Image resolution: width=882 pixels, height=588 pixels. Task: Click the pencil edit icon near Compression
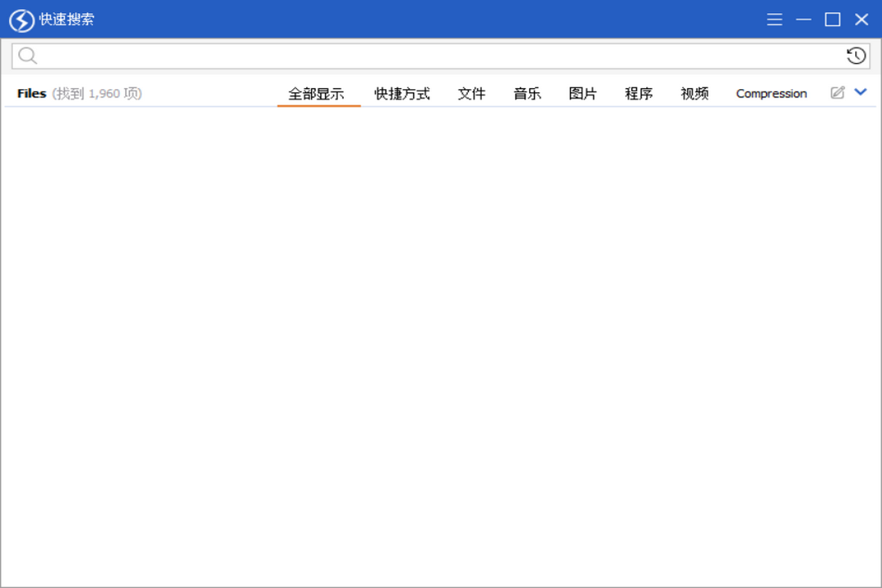point(835,92)
